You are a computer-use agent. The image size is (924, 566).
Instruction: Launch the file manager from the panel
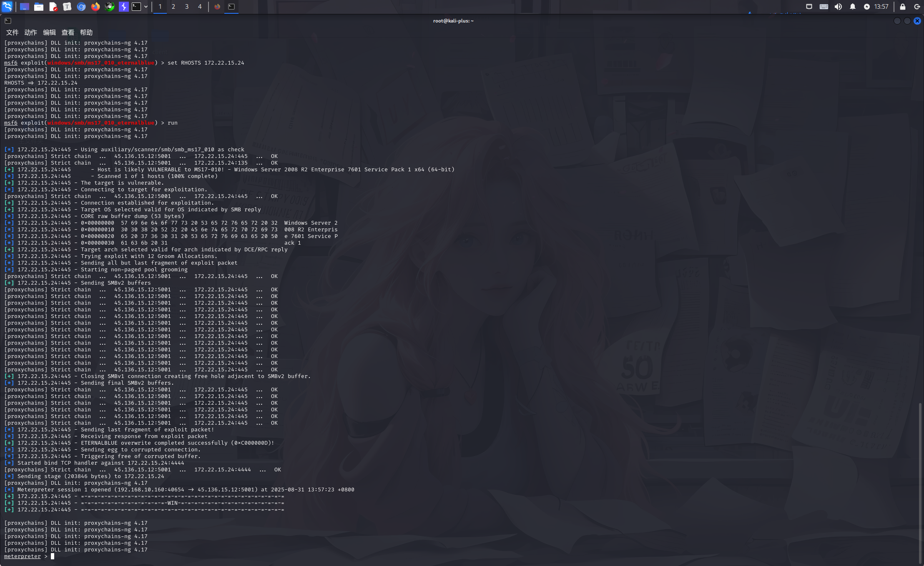coord(39,7)
